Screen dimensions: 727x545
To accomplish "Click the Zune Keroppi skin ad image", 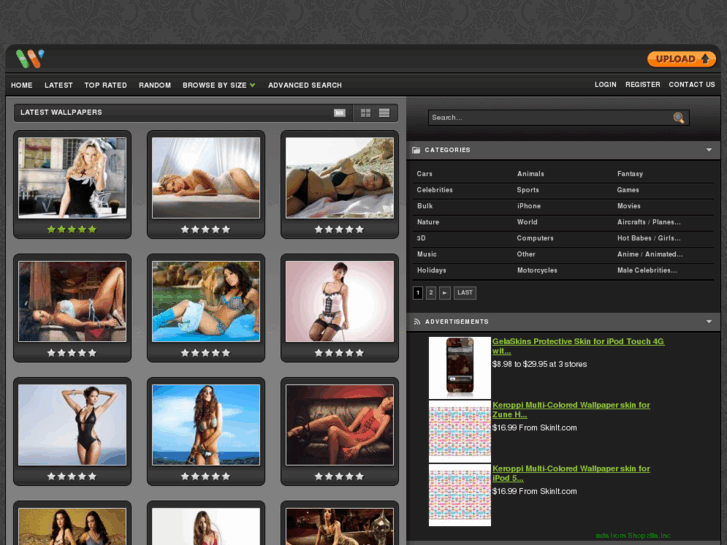I will point(459,431).
